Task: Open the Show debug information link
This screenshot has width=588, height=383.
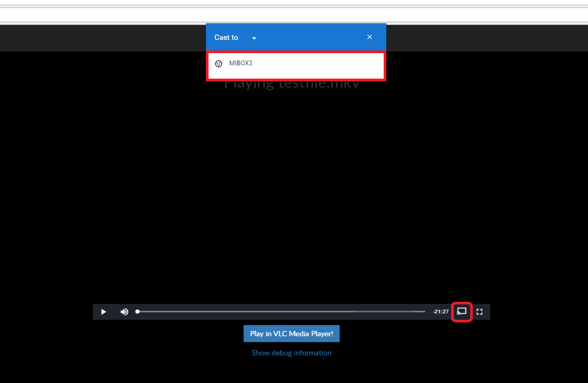Action: click(291, 353)
